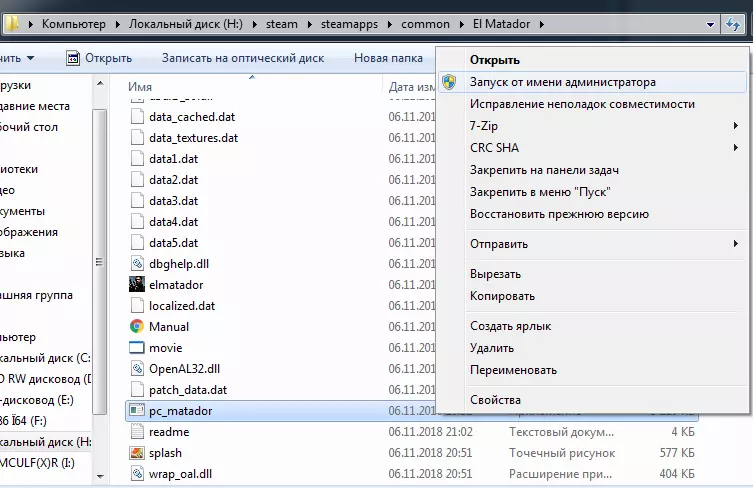
Task: Select the Manual file name
Action: [169, 327]
